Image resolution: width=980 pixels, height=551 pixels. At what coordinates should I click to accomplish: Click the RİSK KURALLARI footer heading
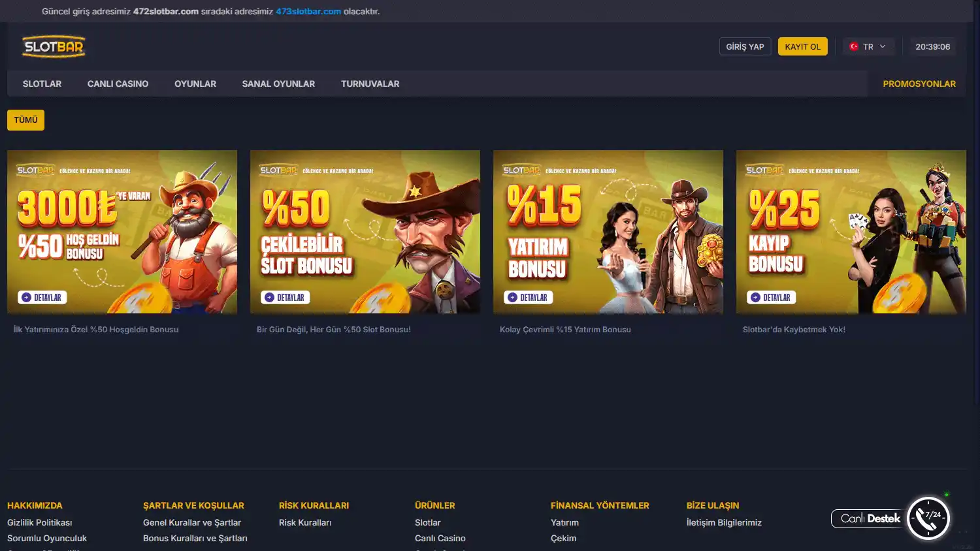[x=314, y=505]
